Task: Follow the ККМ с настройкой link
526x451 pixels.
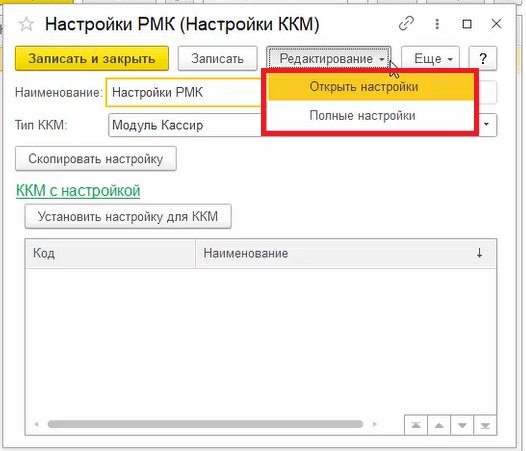Action: click(78, 191)
